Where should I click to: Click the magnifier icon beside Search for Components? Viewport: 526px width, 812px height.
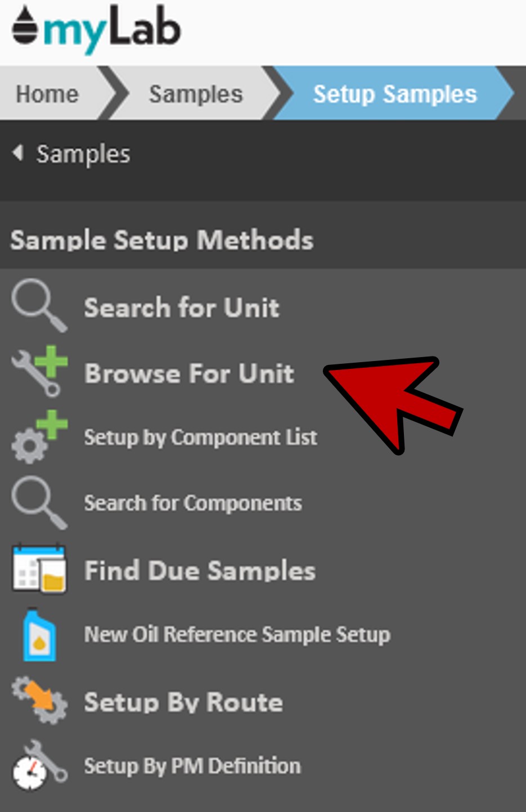39,503
